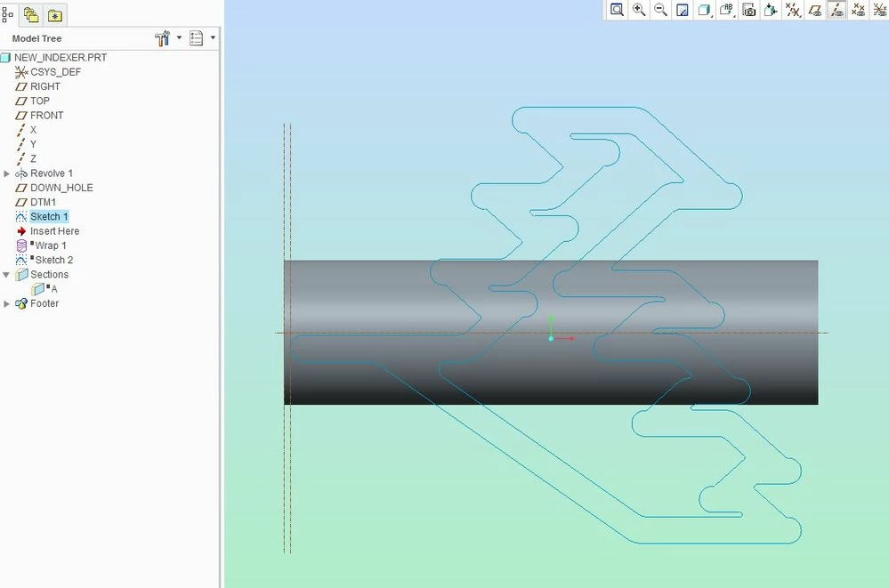This screenshot has width=889, height=588.
Task: Select the Wrap 1 feature
Action: [x=51, y=246]
